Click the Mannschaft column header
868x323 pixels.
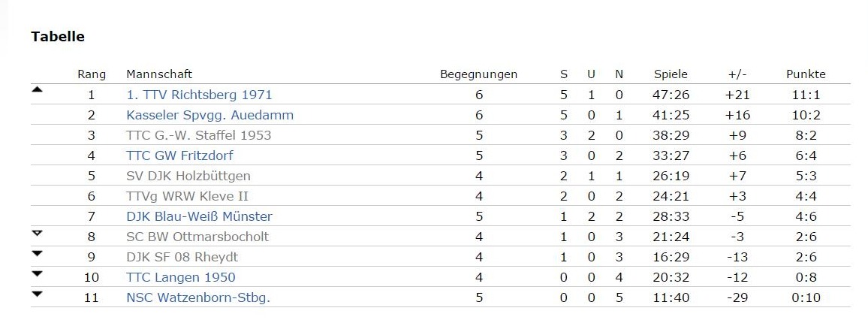pos(159,74)
